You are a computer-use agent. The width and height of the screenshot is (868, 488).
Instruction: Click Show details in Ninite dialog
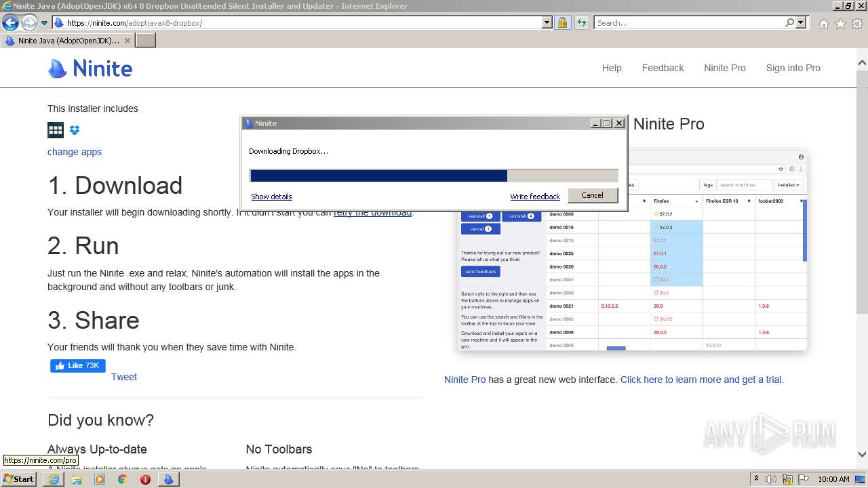(271, 197)
